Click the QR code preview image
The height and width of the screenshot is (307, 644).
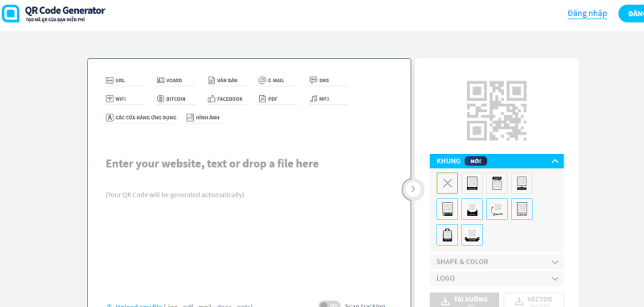pos(497,110)
